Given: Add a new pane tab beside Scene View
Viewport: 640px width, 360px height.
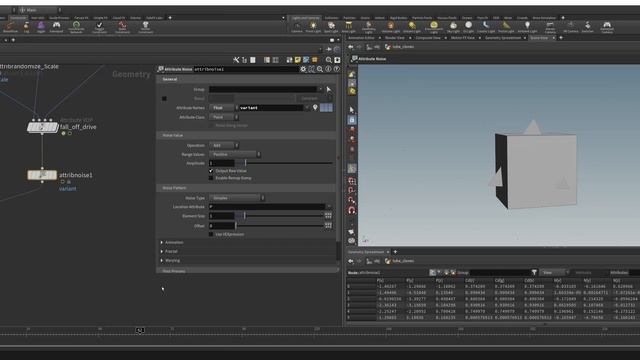Looking at the screenshot, I should pos(561,38).
